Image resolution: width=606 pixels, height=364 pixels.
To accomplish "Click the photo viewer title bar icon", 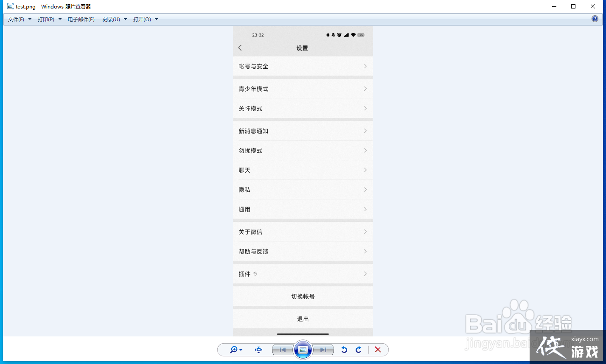I will (x=10, y=6).
